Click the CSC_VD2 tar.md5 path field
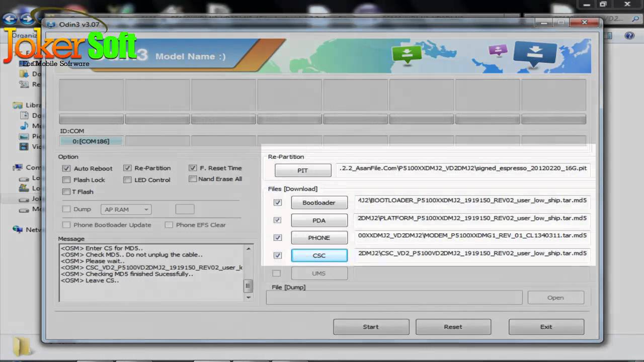 pos(471,253)
